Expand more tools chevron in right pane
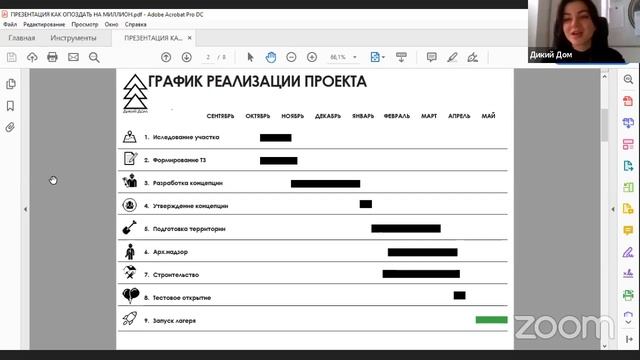Image resolution: width=640 pixels, height=360 pixels. (628, 322)
